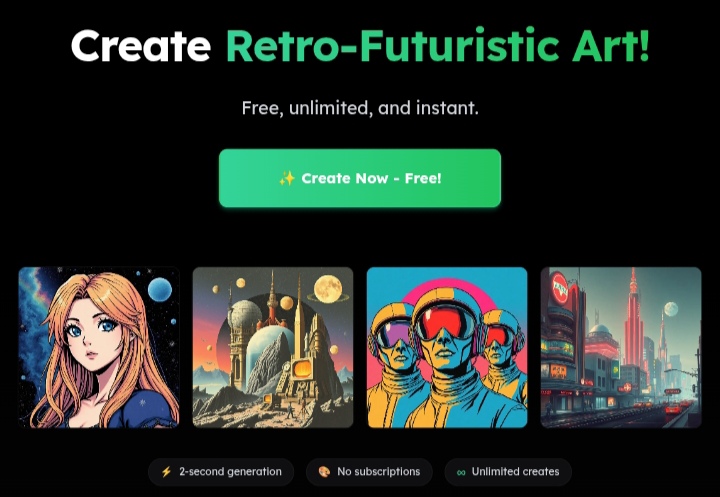The height and width of the screenshot is (497, 720).
Task: Click the lightning bolt icon beside 2-second generation
Action: pyautogui.click(x=166, y=472)
